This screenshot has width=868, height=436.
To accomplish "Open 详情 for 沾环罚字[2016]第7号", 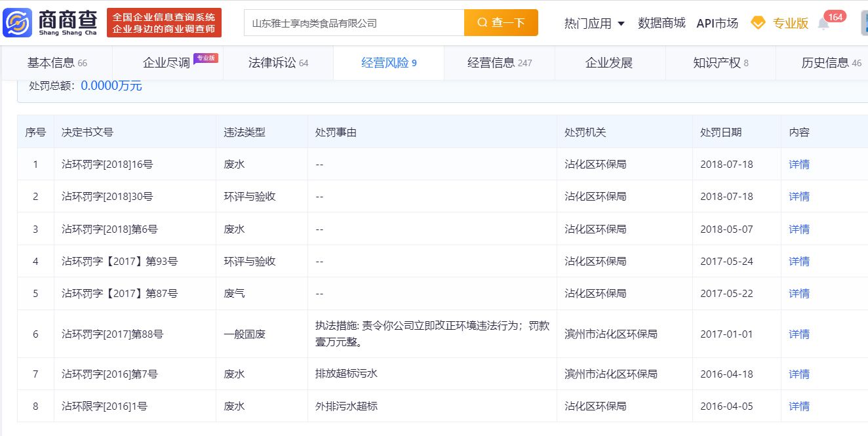I will [799, 374].
